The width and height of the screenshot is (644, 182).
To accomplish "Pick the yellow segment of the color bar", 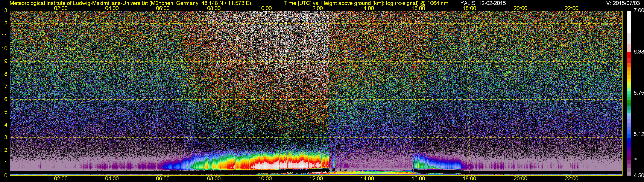I will [629, 80].
